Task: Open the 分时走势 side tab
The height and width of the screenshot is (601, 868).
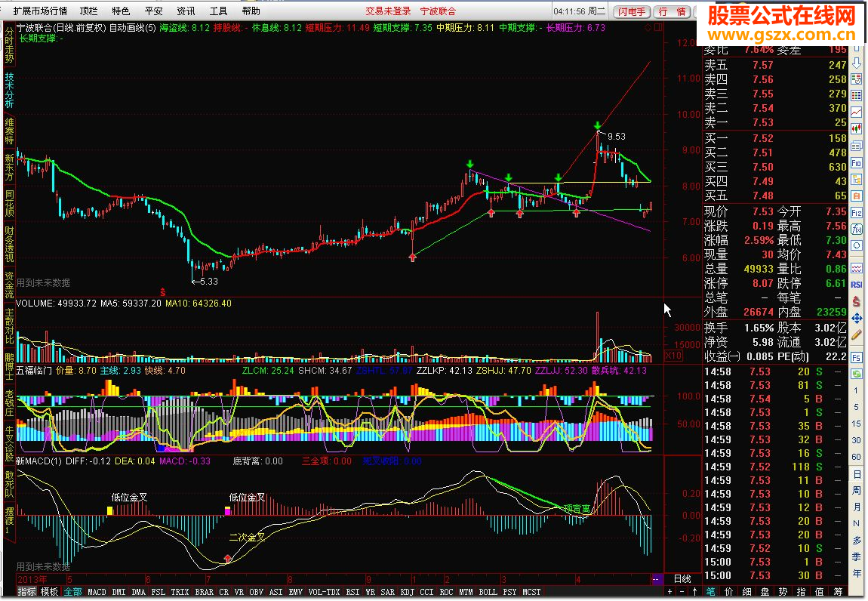Action: click(x=9, y=45)
